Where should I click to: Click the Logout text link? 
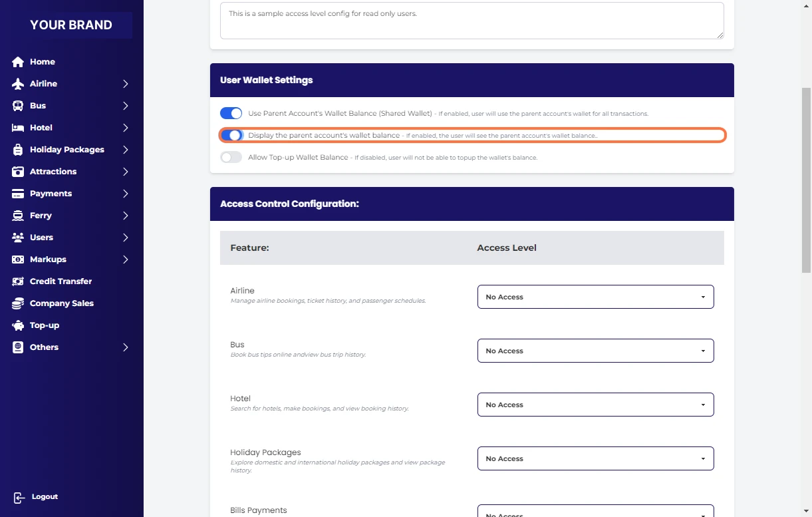pyautogui.click(x=45, y=497)
